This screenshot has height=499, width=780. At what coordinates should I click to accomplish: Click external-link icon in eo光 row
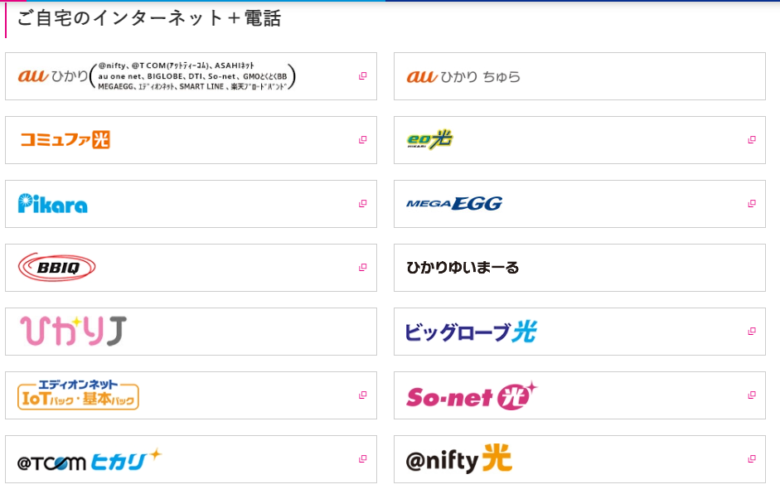point(751,140)
